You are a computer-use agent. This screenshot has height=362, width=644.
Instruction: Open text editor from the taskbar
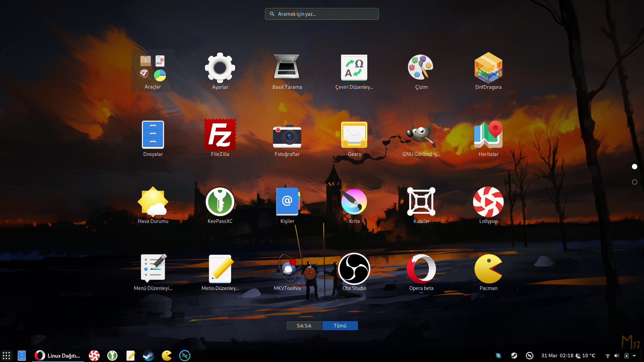click(130, 355)
